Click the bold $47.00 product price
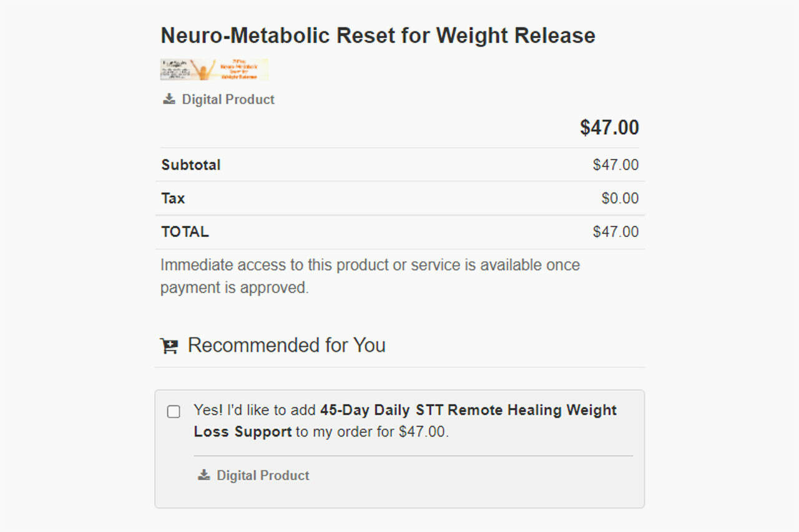The image size is (799, 532). click(x=609, y=128)
